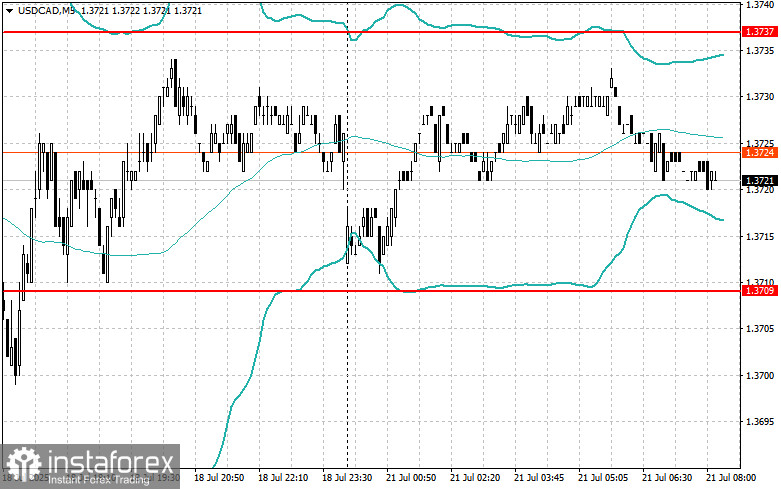This screenshot has height=489, width=781.
Task: Click the 21 Jul 06:30 time label
Action: tap(667, 478)
